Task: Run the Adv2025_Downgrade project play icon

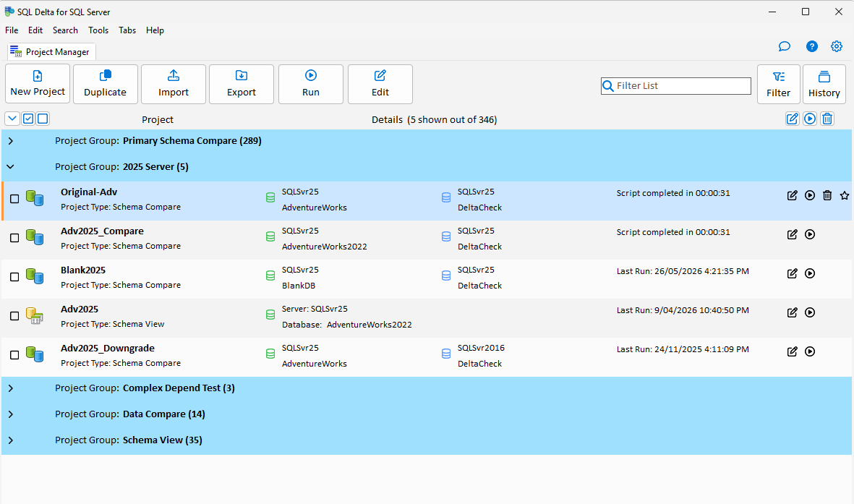Action: (x=810, y=351)
